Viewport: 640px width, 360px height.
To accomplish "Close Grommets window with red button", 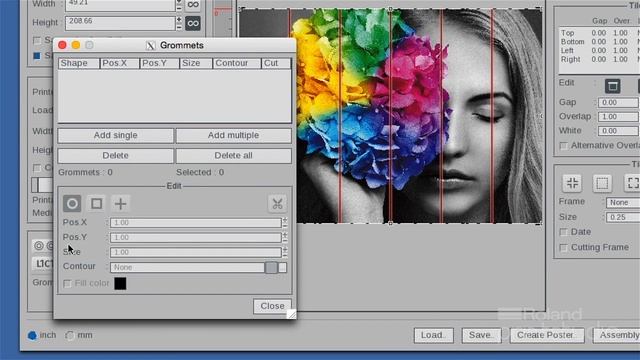I will click(62, 45).
